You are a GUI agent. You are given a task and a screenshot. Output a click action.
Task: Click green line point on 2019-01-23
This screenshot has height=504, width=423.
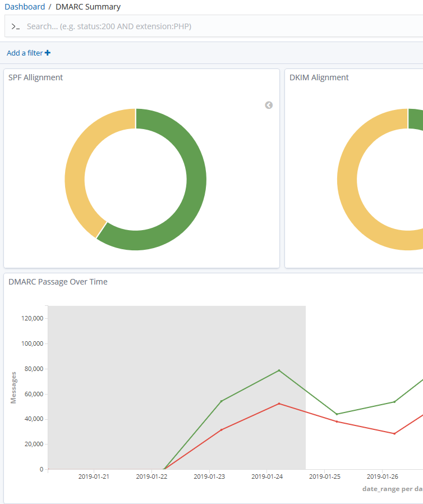[222, 401]
